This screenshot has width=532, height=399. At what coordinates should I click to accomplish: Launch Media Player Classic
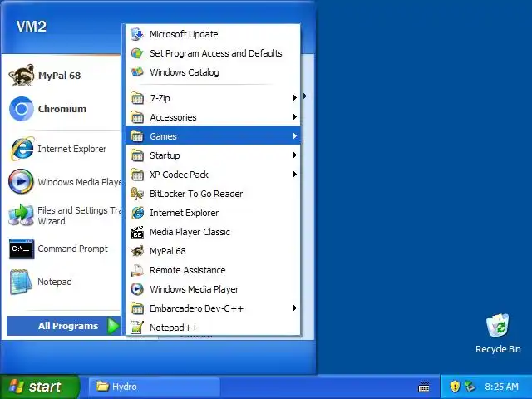click(x=213, y=232)
